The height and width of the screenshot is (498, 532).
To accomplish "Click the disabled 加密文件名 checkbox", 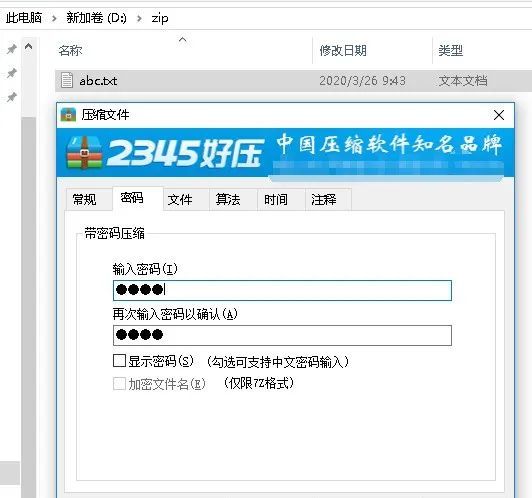I will coord(119,384).
